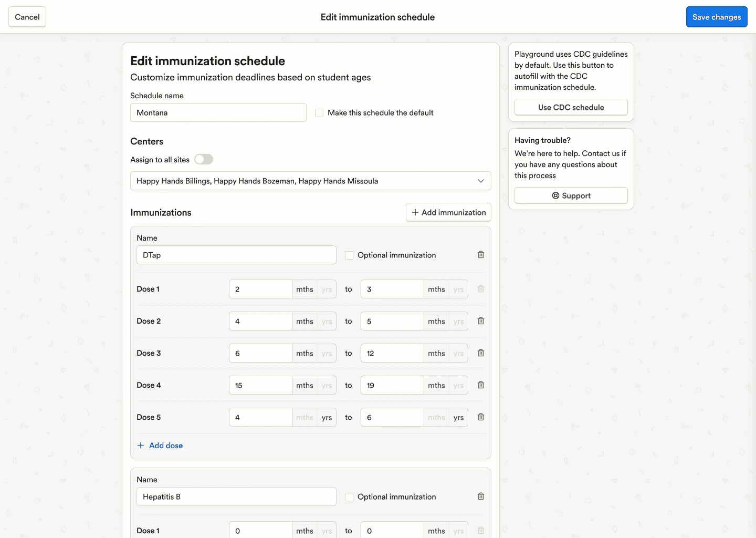Screen dimensions: 756x538
Task: Check Make this schedule the default
Action: [x=319, y=112]
